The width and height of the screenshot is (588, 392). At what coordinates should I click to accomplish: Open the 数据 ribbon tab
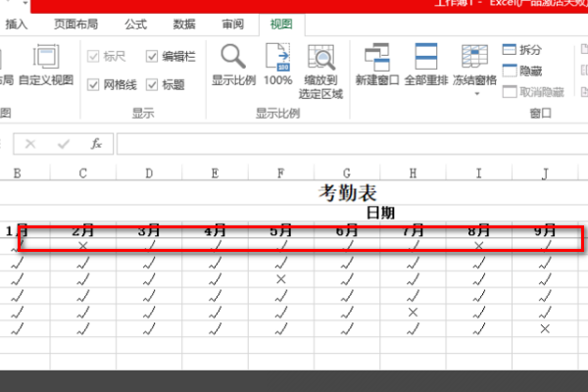(184, 24)
